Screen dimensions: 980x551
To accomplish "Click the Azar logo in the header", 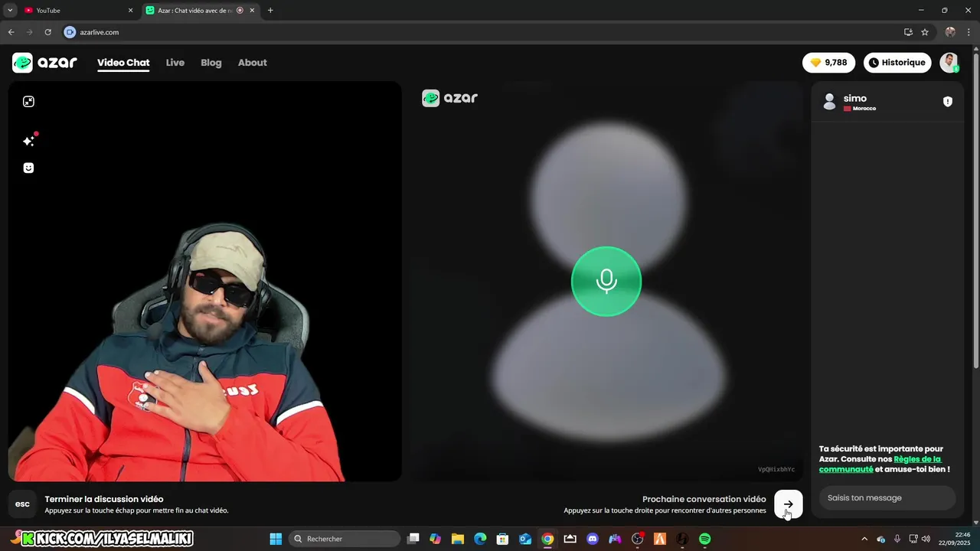I will [x=44, y=63].
